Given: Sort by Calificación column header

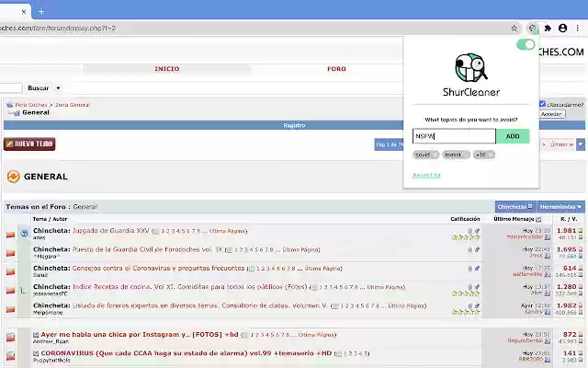Looking at the screenshot, I should [x=465, y=219].
